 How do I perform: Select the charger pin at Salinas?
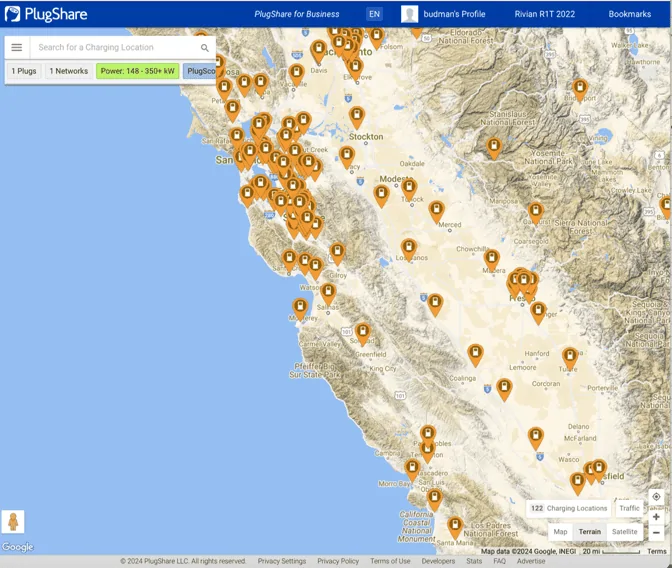pyautogui.click(x=328, y=293)
